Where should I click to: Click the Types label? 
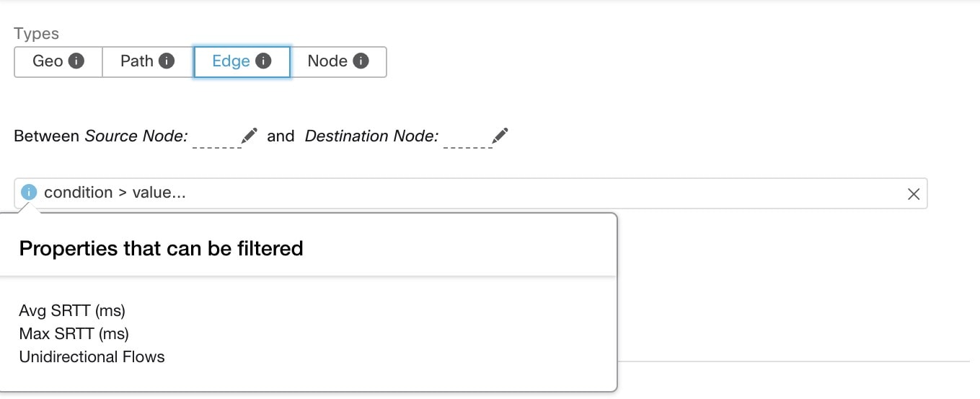click(x=36, y=34)
